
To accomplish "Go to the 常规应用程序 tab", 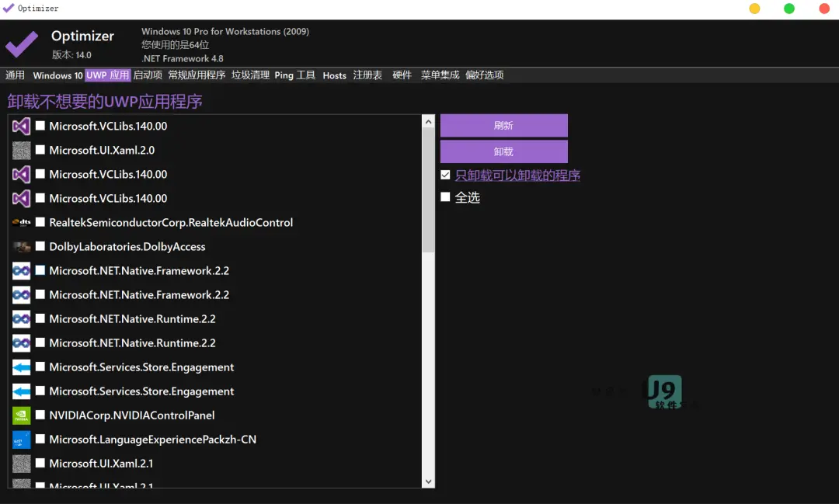I will point(197,75).
